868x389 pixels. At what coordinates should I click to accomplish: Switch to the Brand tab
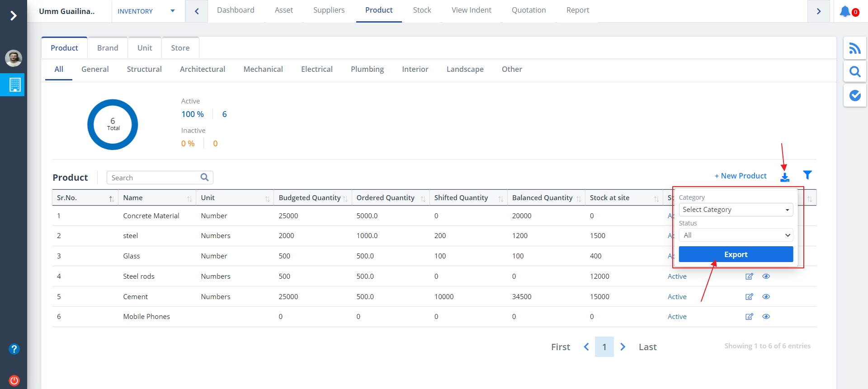pos(108,48)
